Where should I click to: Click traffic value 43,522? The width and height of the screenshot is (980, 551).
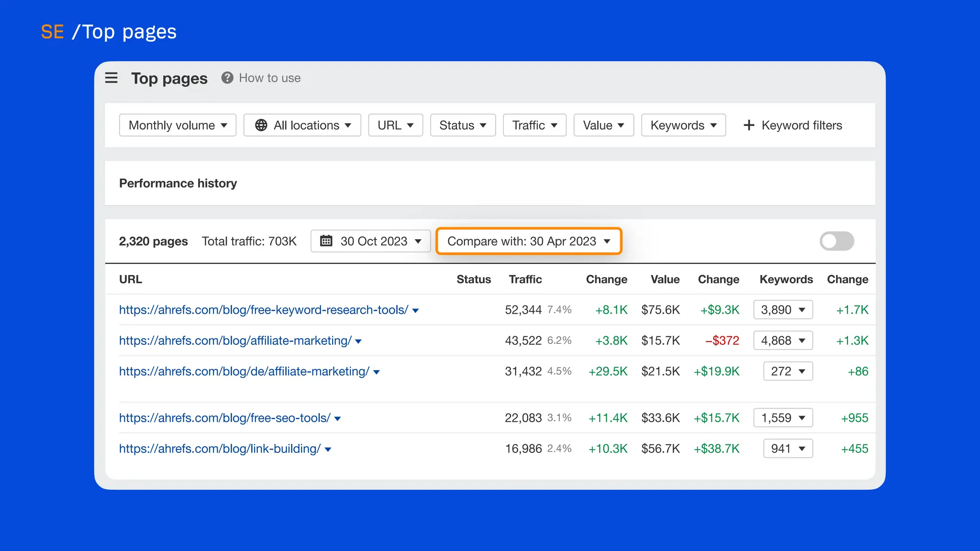523,341
